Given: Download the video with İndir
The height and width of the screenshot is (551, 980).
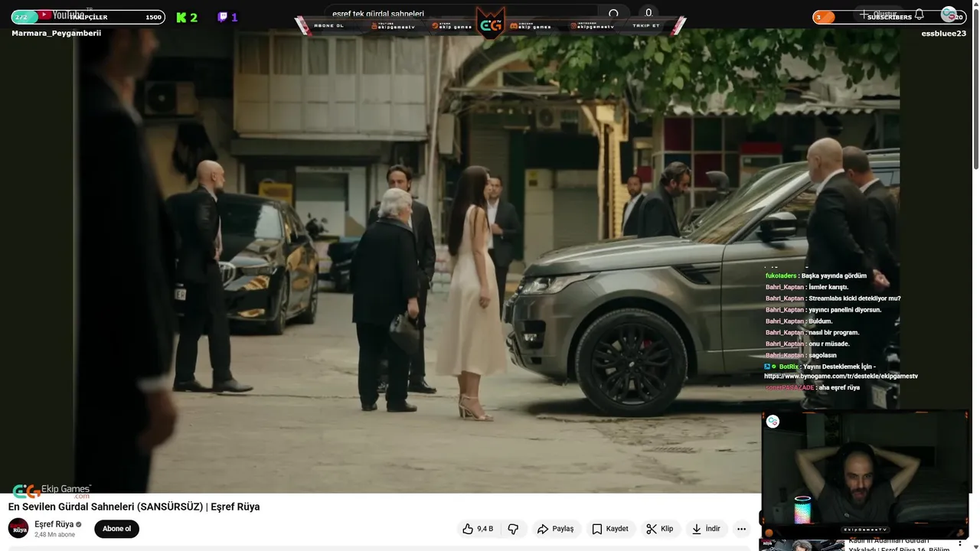Looking at the screenshot, I should 706,529.
